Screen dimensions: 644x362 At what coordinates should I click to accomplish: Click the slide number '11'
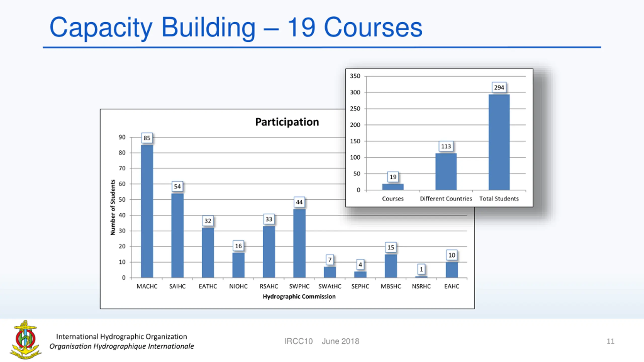[611, 341]
